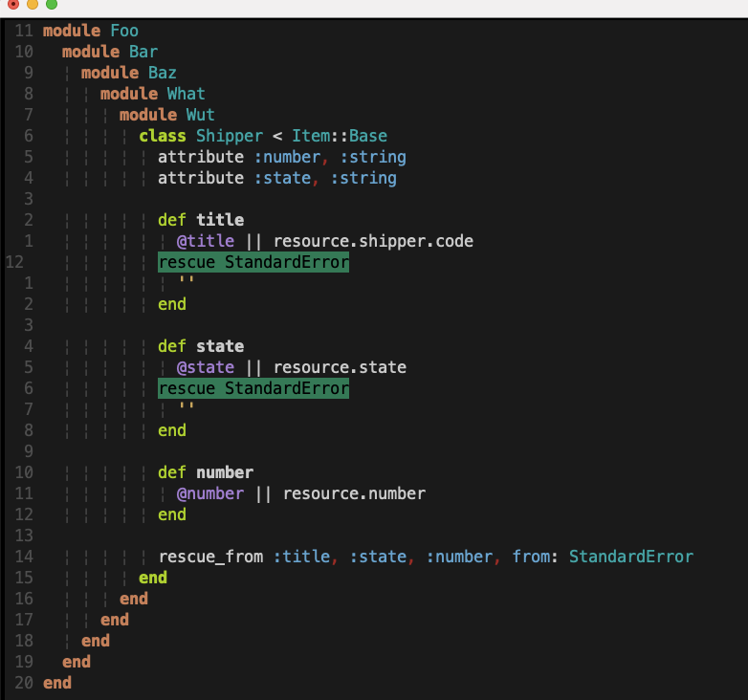The image size is (748, 700).
Task: Click the "end" on relative line 19
Action: click(x=77, y=662)
